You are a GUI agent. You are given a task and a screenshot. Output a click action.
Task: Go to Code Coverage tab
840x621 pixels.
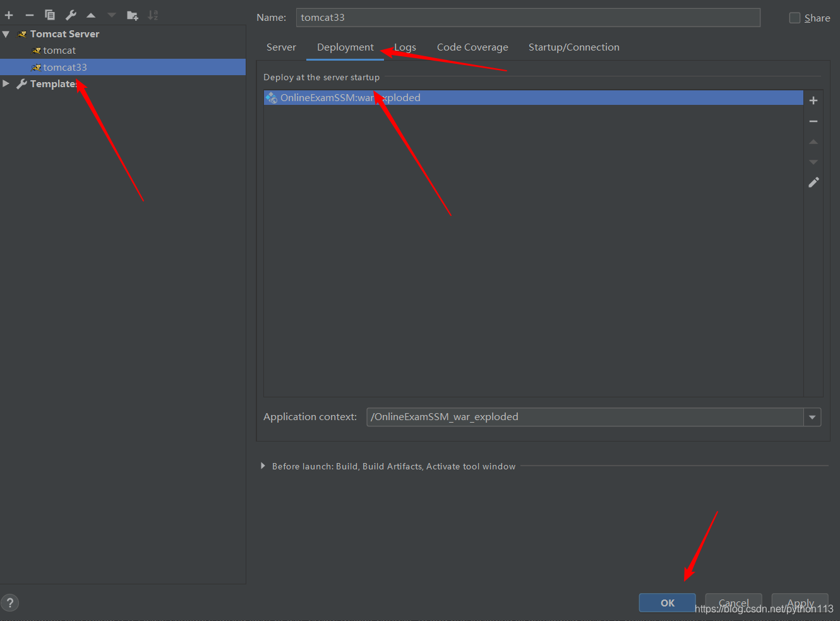coord(472,47)
